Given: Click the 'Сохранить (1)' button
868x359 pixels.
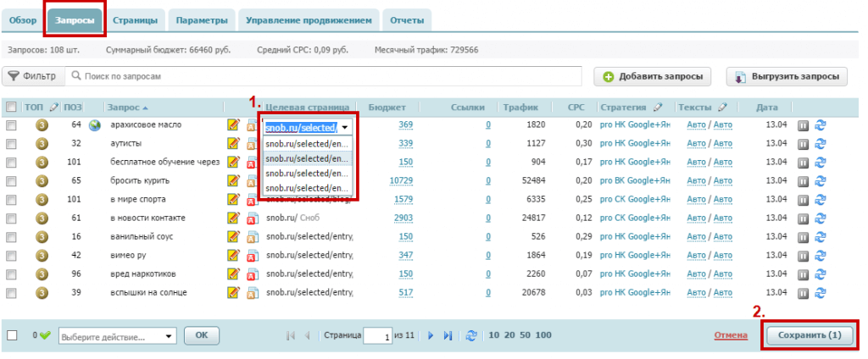Looking at the screenshot, I should (810, 335).
